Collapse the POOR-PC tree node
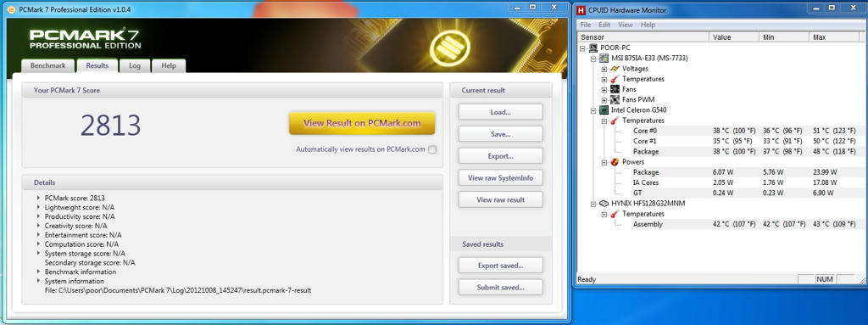This screenshot has height=325, width=868. [x=583, y=48]
